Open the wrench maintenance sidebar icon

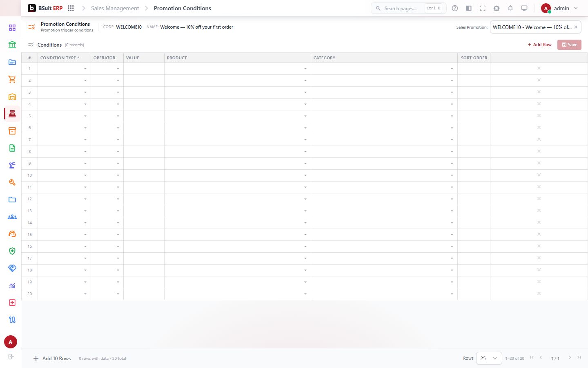pos(12,182)
